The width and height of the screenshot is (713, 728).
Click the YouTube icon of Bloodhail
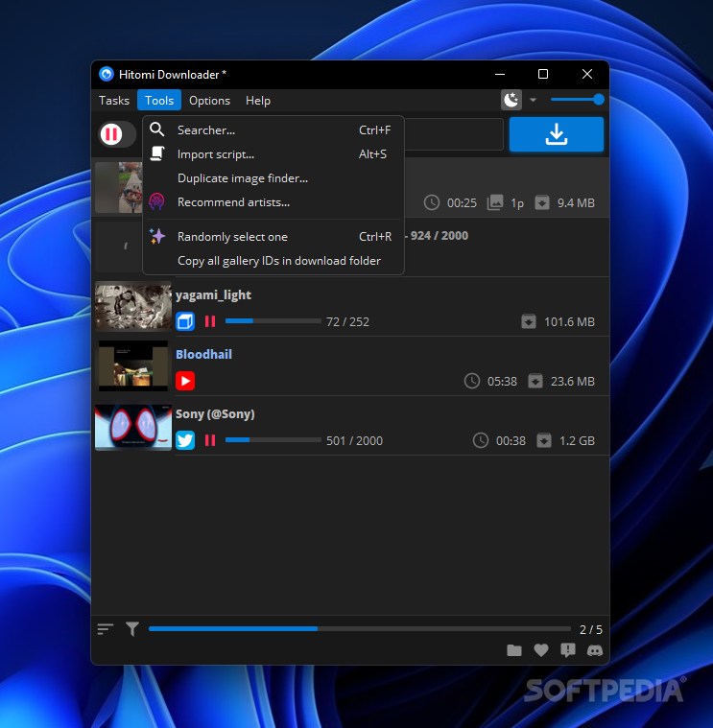coord(185,381)
